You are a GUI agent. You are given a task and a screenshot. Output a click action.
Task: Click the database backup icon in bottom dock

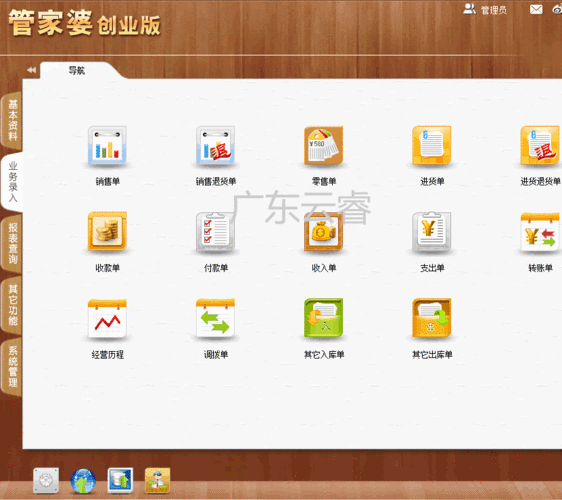click(120, 480)
